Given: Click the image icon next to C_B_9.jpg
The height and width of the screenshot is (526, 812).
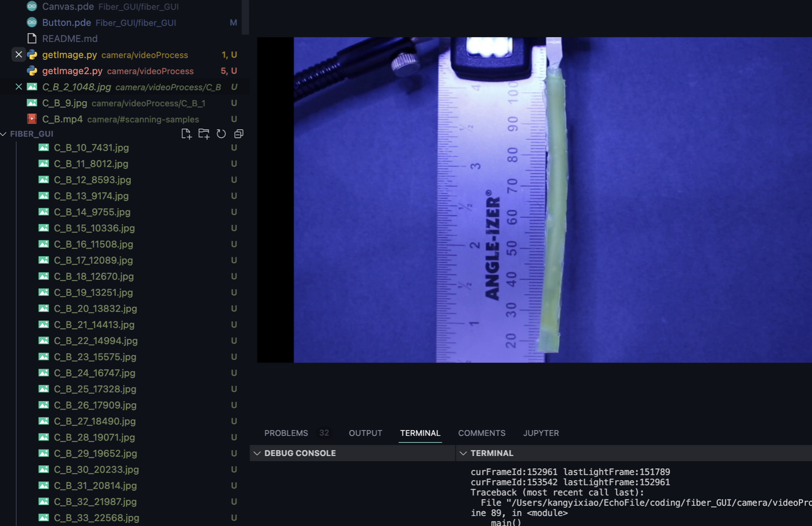Looking at the screenshot, I should pos(32,103).
